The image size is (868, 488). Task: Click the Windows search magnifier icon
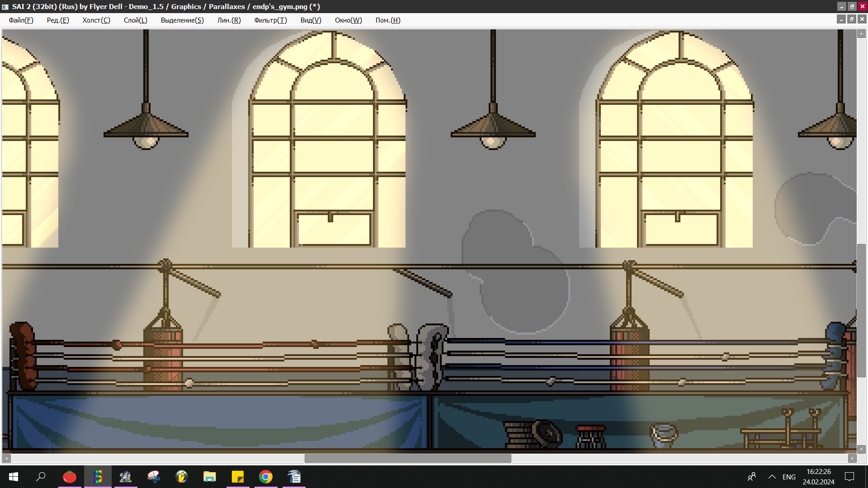(41, 477)
